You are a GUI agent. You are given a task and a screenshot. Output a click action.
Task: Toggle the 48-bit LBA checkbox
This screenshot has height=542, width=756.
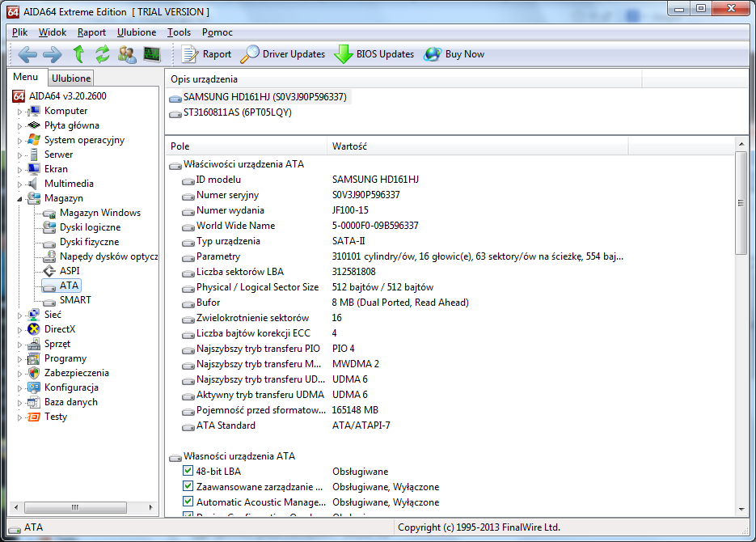point(188,471)
